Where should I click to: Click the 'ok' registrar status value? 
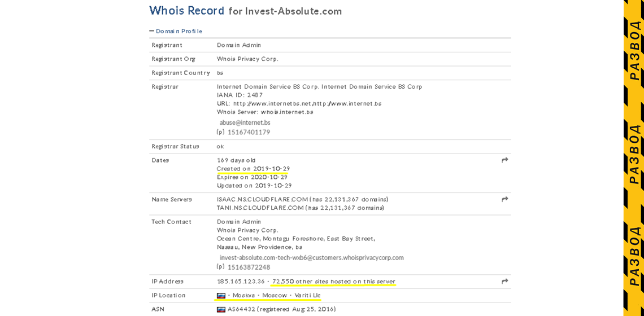tap(220, 146)
